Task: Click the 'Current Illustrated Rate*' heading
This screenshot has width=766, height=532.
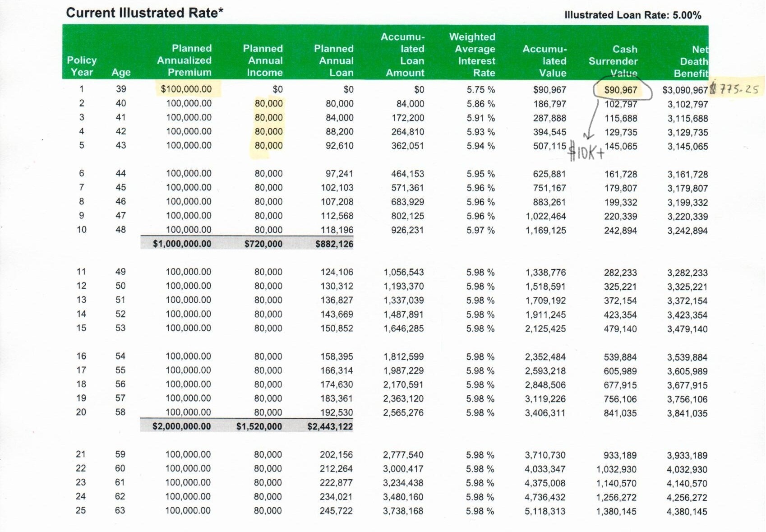Action: [144, 13]
